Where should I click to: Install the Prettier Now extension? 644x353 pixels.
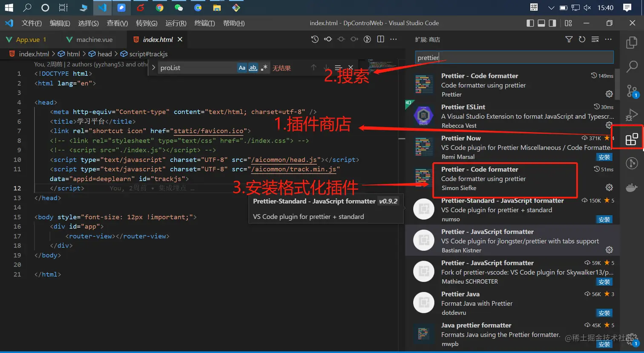tap(604, 157)
